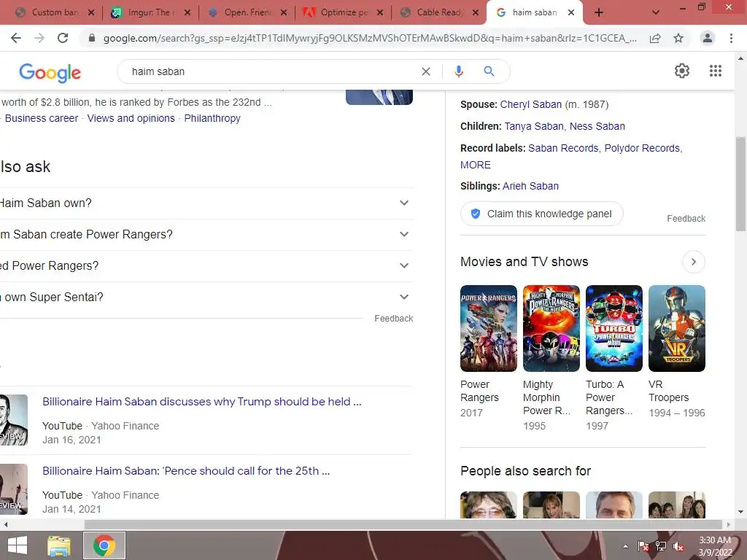Screen dimensions: 747x560
Task: Open the taskbar clock and date
Action: coord(715,546)
